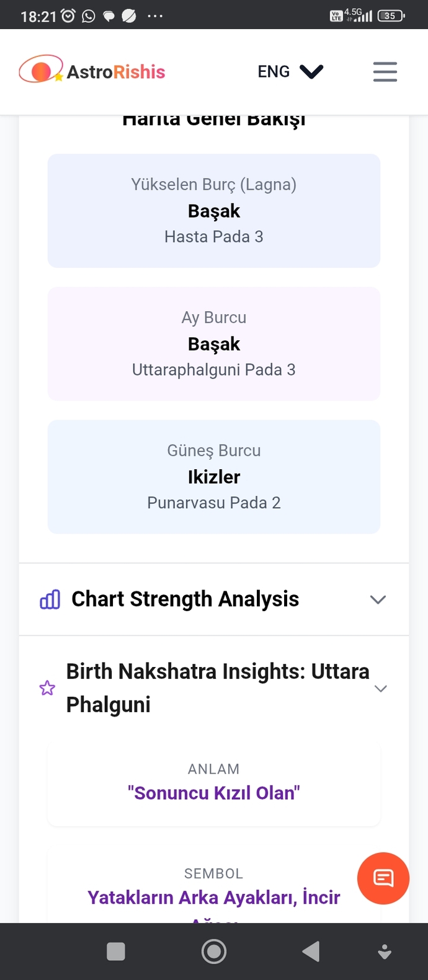Open the ENG language dropdown
This screenshot has height=980, width=428.
[x=290, y=72]
